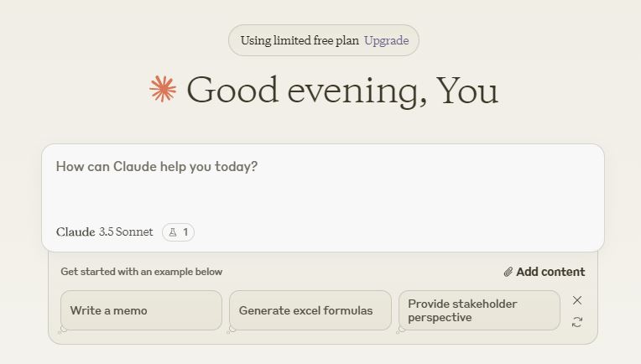The image size is (641, 364).
Task: Select the Generate excel formulas example
Action: coord(310,310)
